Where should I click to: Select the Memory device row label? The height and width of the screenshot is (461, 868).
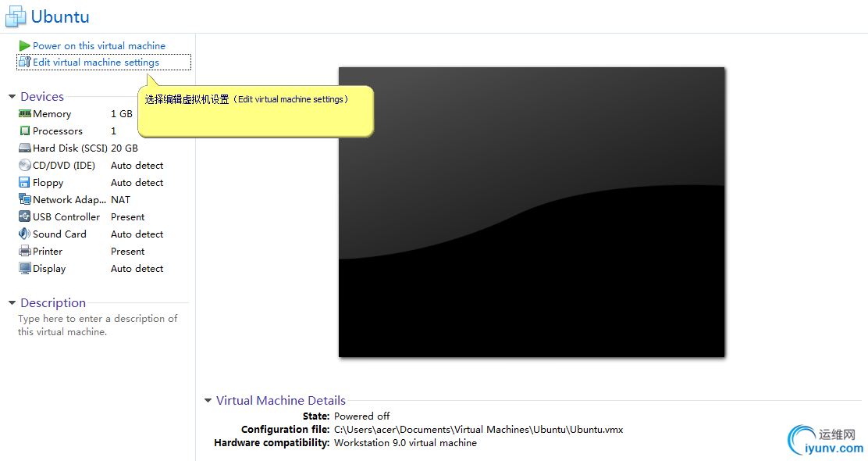[x=52, y=114]
